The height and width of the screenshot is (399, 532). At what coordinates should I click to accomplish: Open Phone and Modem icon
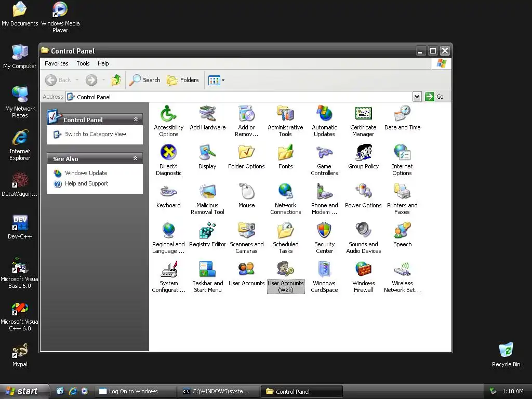click(324, 199)
